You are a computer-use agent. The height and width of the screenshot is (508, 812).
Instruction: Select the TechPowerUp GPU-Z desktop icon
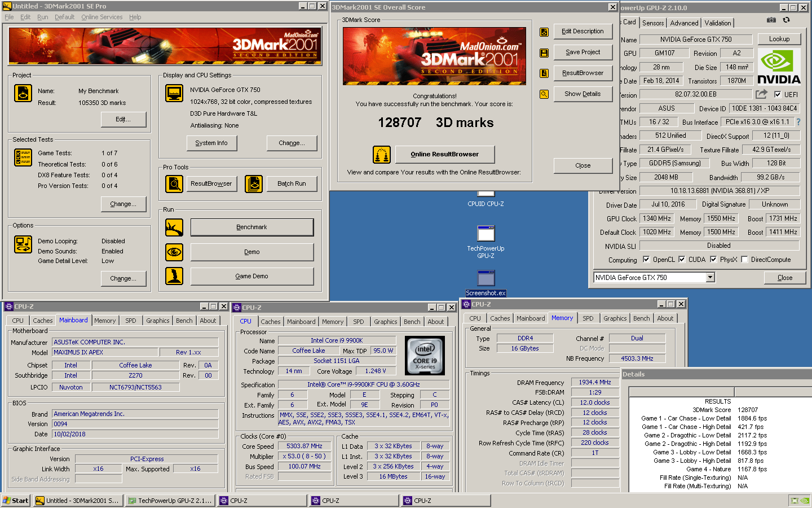pos(486,242)
